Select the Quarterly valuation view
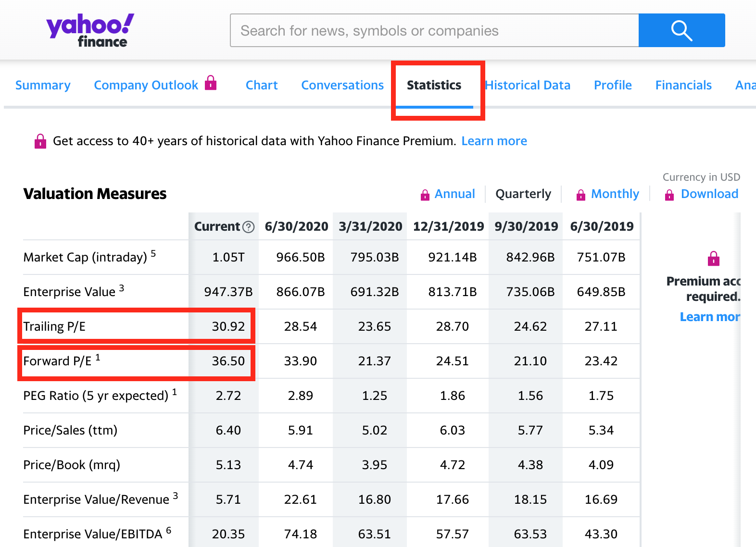Viewport: 756px width, 547px height. 523,194
